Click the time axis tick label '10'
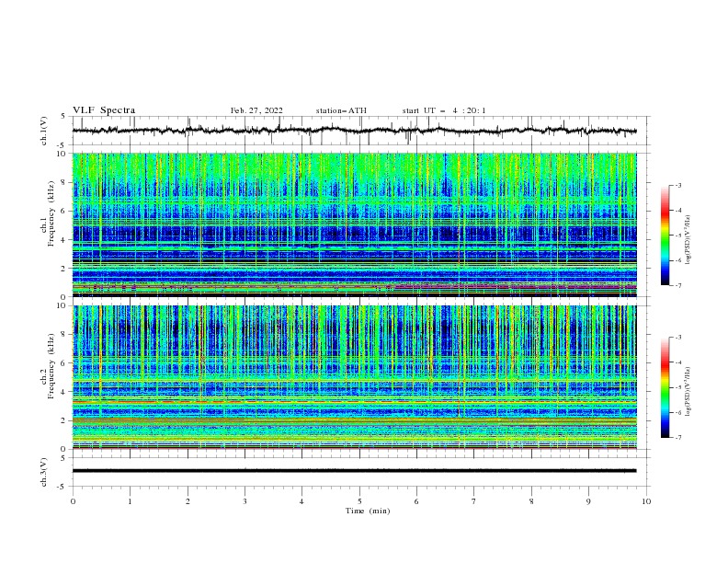The image size is (728, 563). [646, 501]
